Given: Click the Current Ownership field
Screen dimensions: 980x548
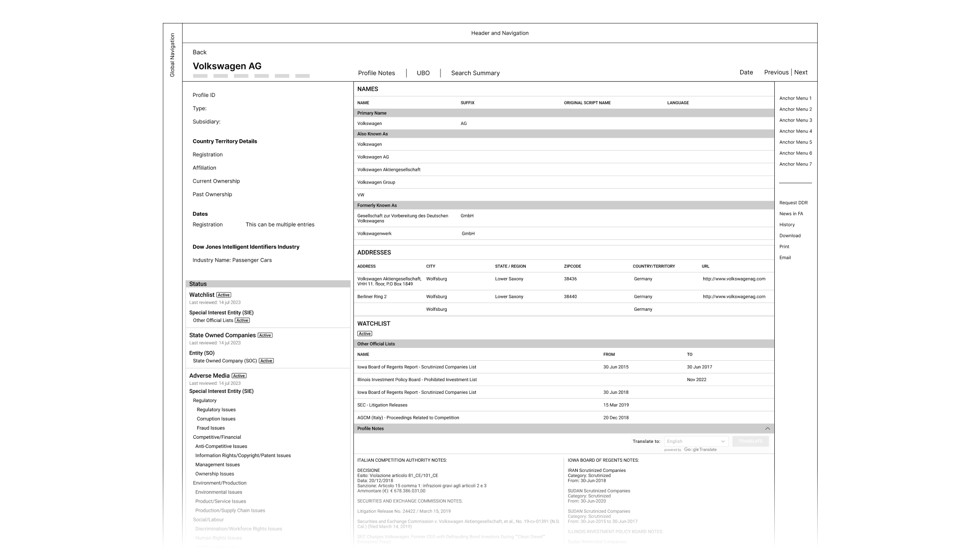Looking at the screenshot, I should tap(216, 181).
